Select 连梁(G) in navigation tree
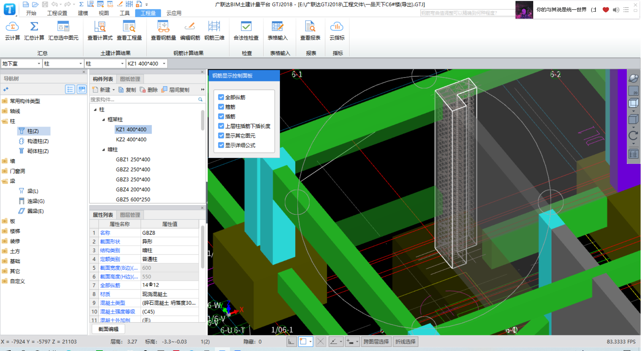Screen dimensions: 644x351 (32, 201)
